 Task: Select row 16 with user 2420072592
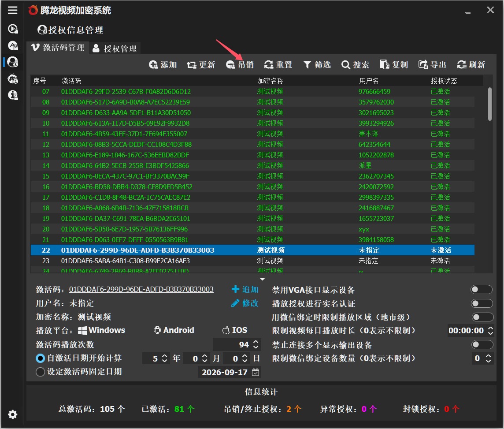pyautogui.click(x=252, y=187)
